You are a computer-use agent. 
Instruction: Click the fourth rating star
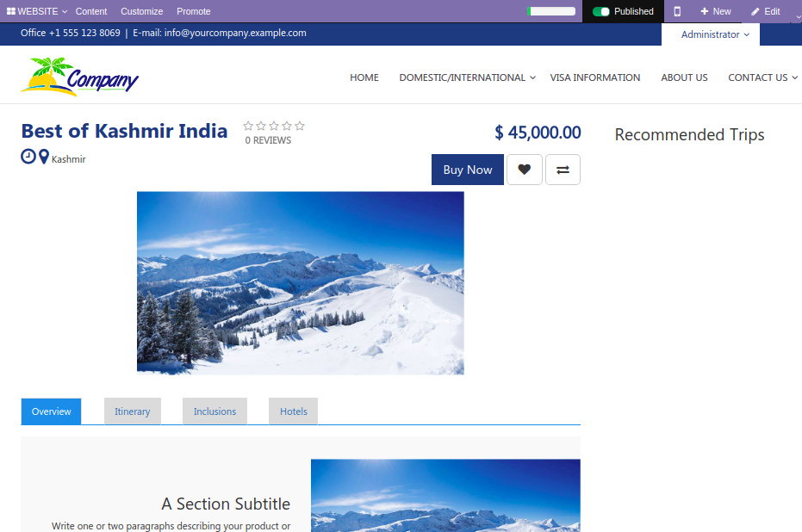286,126
